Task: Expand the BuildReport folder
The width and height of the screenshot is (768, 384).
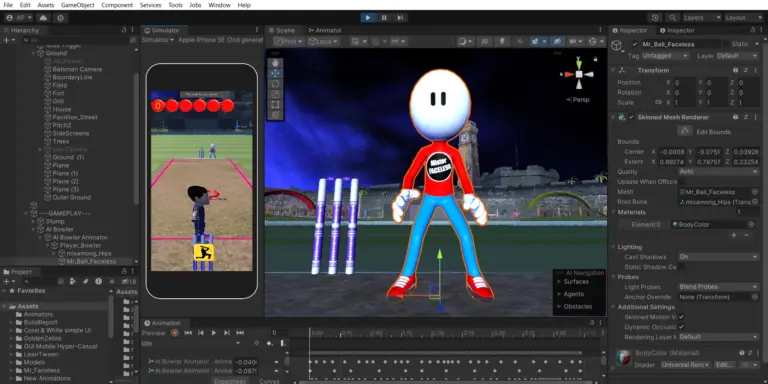Action: 11,322
